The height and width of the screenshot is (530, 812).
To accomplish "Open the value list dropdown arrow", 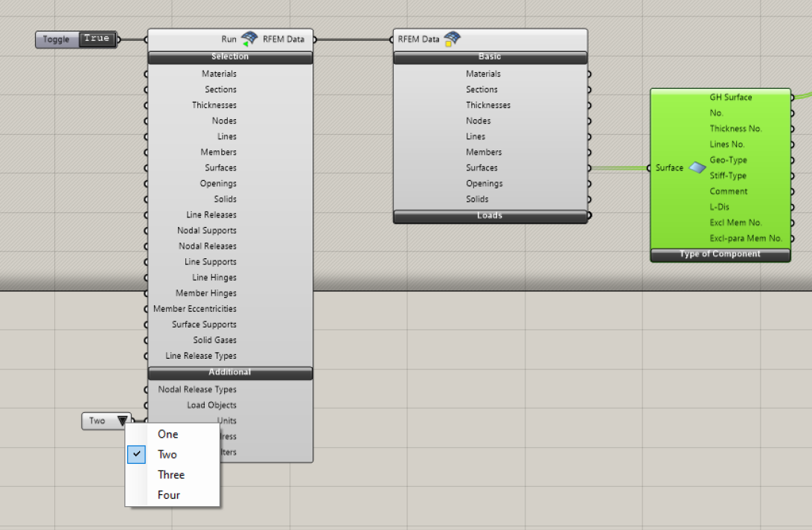I will [x=122, y=421].
